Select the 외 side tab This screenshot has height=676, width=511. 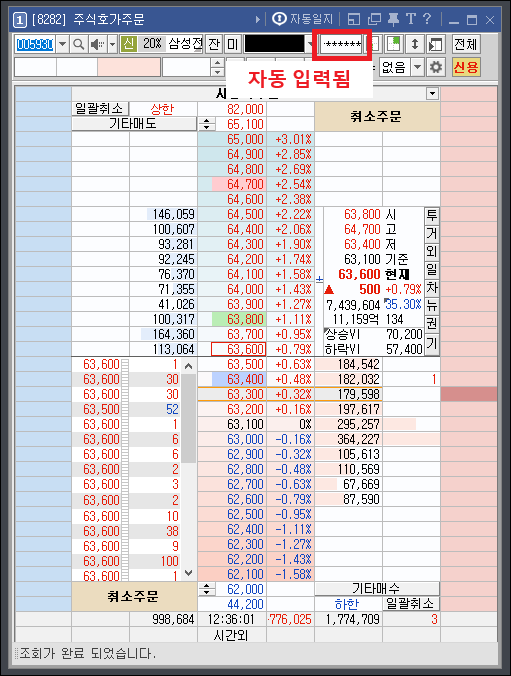432,252
